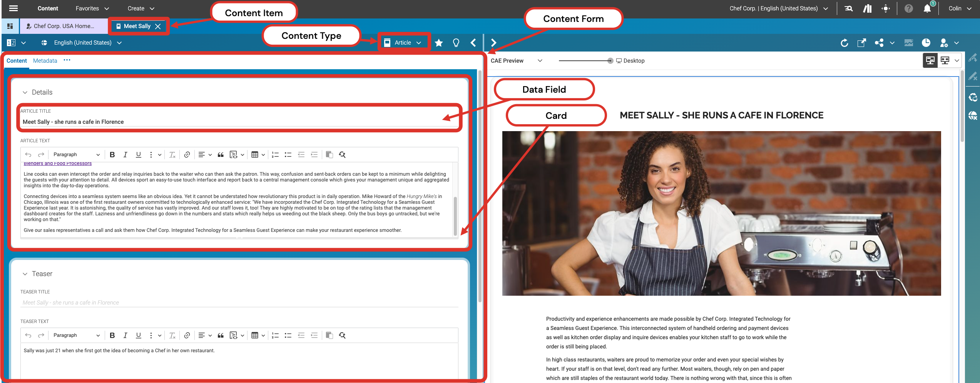Insert link in Article Text toolbar
This screenshot has width=980, height=383.
[187, 155]
